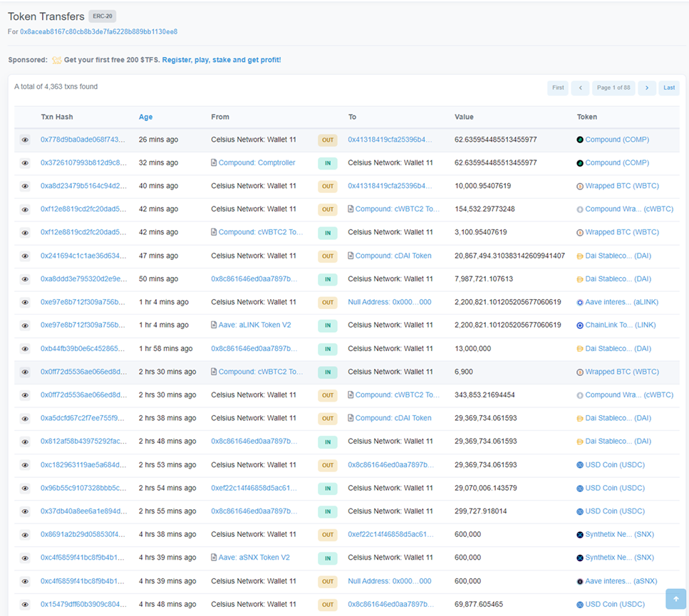Image resolution: width=689 pixels, height=616 pixels.
Task: Open the Aave interes... (aSNX) token link
Action: click(621, 581)
